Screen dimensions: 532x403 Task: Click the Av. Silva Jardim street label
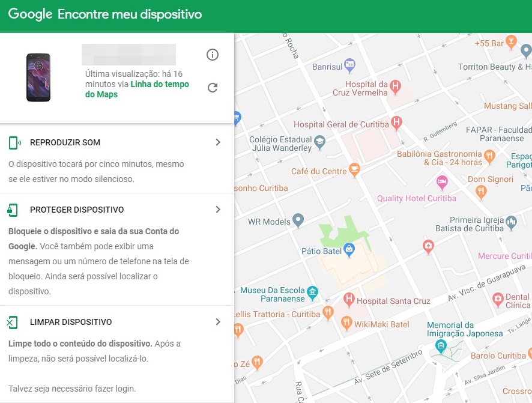tap(485, 375)
